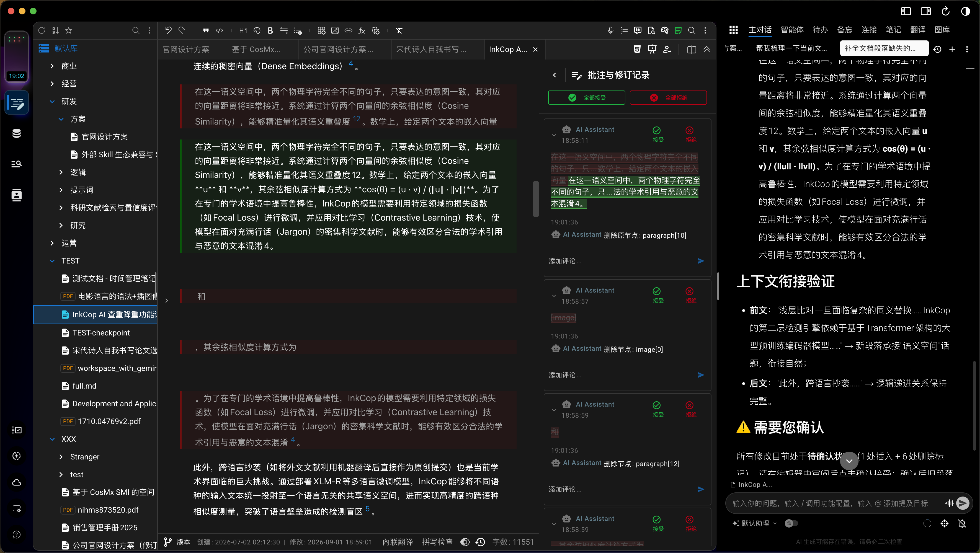Click the green revision tracking icon
This screenshot has height=553, width=980.
[678, 30]
